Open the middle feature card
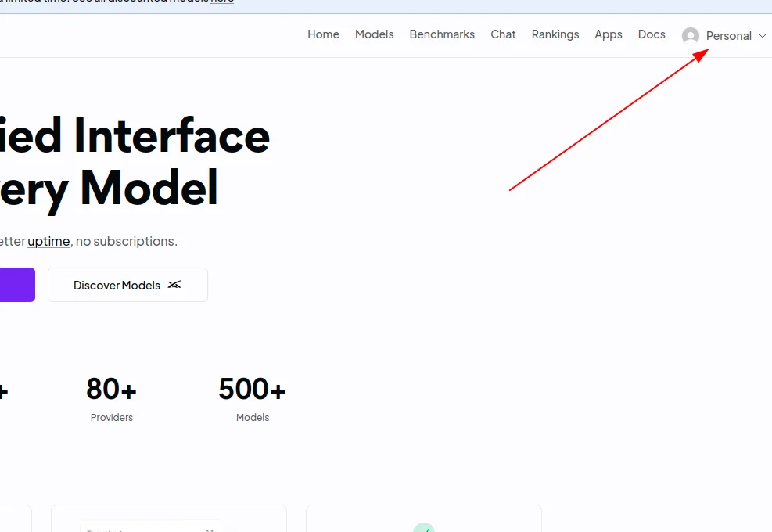This screenshot has height=532, width=772. tap(169, 519)
